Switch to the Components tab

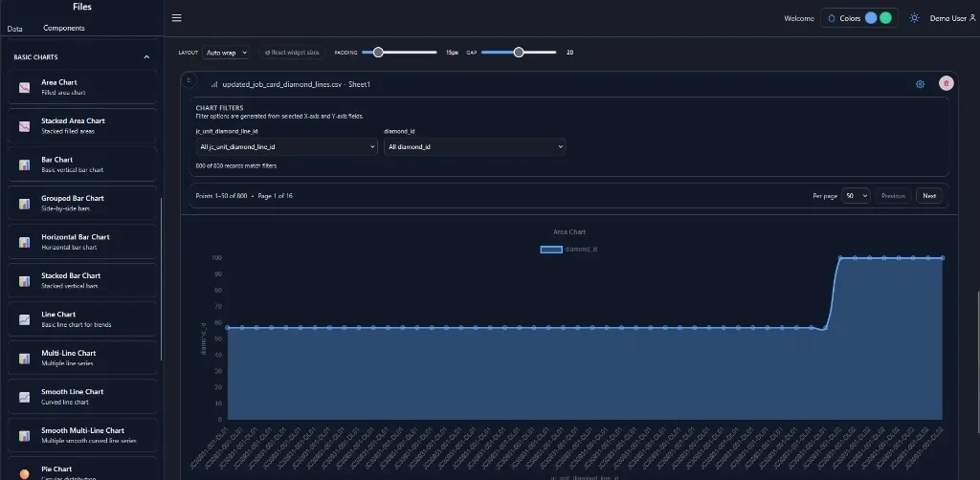click(64, 28)
